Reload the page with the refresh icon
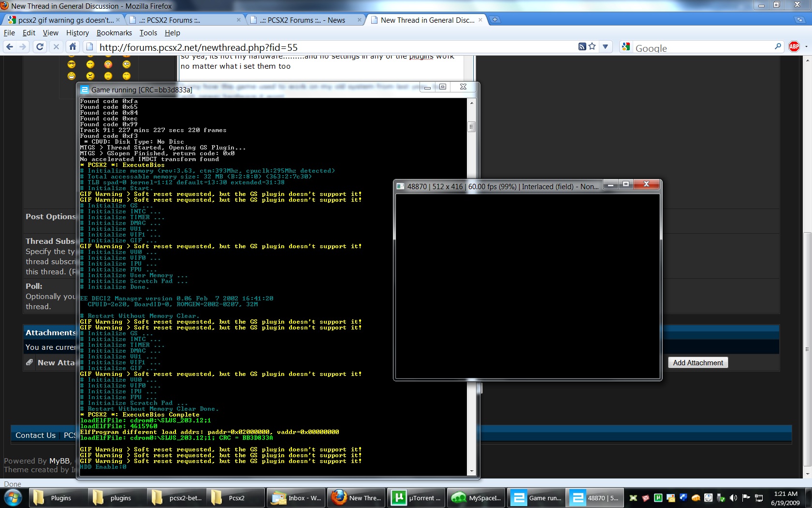 pyautogui.click(x=40, y=46)
